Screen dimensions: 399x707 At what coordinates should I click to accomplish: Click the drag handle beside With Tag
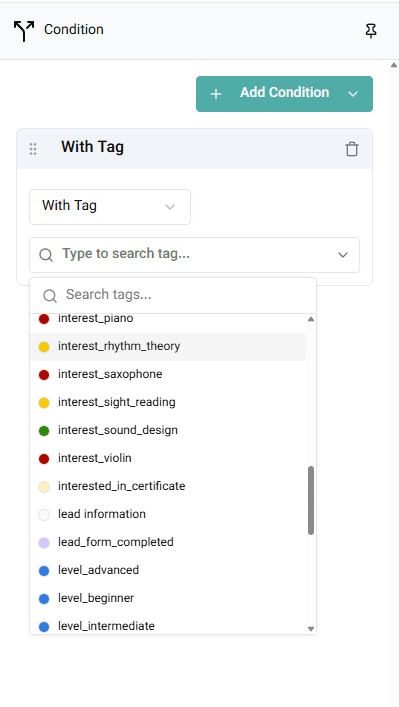[x=33, y=149]
